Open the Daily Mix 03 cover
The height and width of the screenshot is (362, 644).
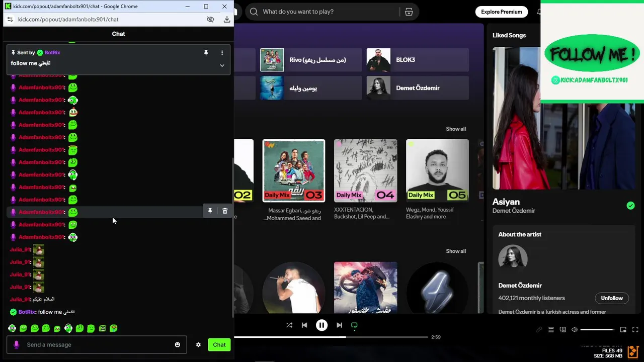(294, 170)
